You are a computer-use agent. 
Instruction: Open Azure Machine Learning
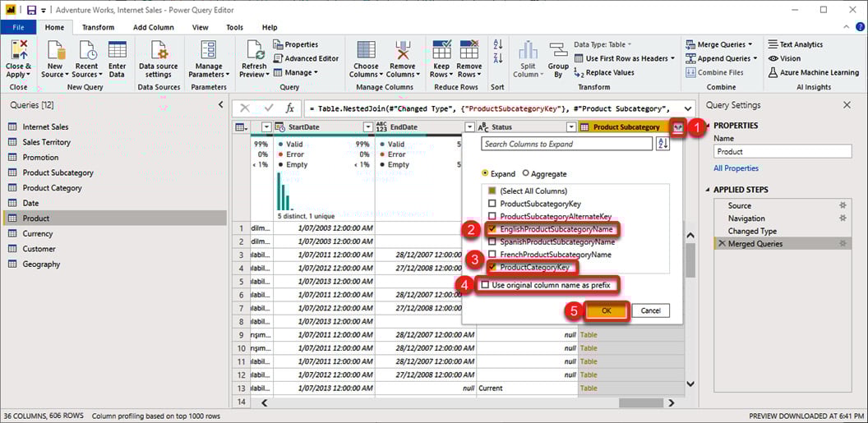813,72
